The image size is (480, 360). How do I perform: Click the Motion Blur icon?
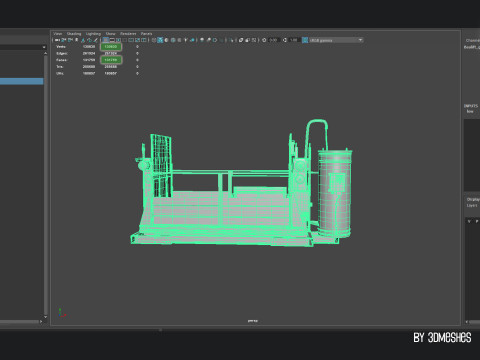tap(208, 40)
